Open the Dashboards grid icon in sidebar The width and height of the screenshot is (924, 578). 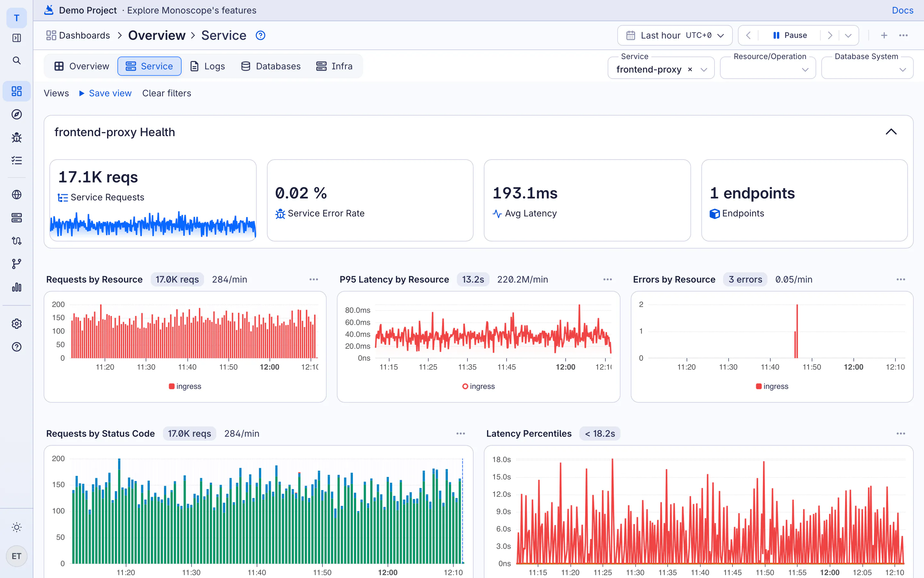[16, 91]
